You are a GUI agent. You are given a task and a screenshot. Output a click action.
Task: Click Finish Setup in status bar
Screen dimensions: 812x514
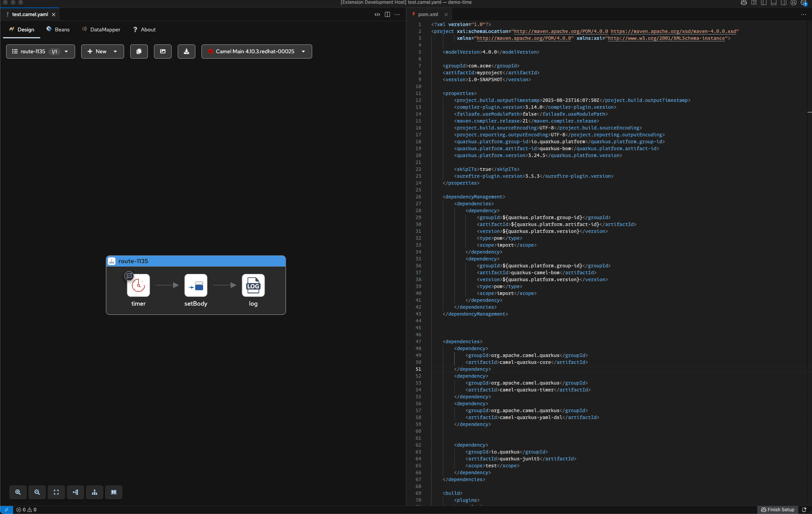[778, 510]
